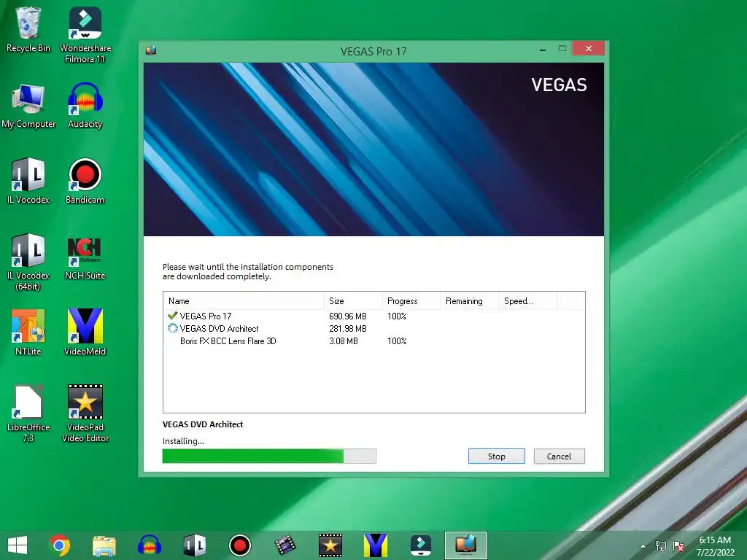Image resolution: width=747 pixels, height=560 pixels.
Task: Open the Action Center flag tray icon
Action: (678, 546)
